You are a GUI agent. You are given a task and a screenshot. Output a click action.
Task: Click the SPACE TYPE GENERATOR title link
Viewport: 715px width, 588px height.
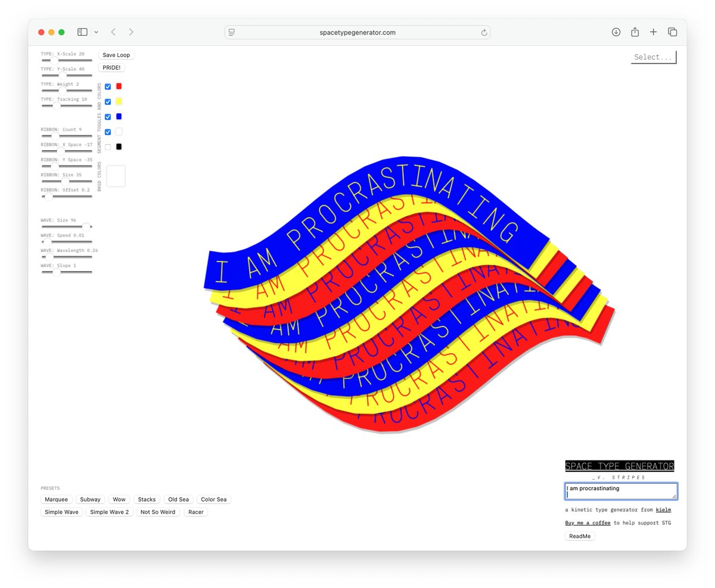click(x=620, y=466)
